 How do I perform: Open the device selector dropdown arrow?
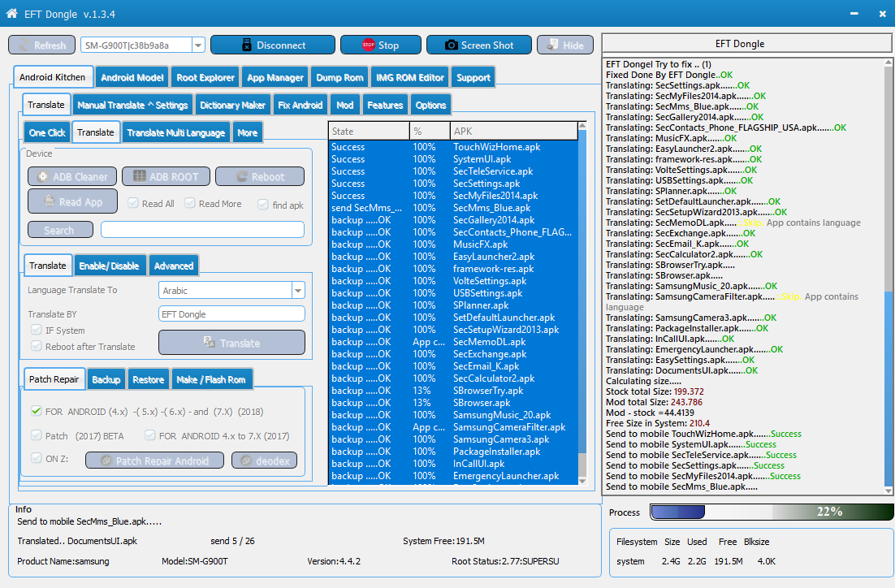[198, 45]
